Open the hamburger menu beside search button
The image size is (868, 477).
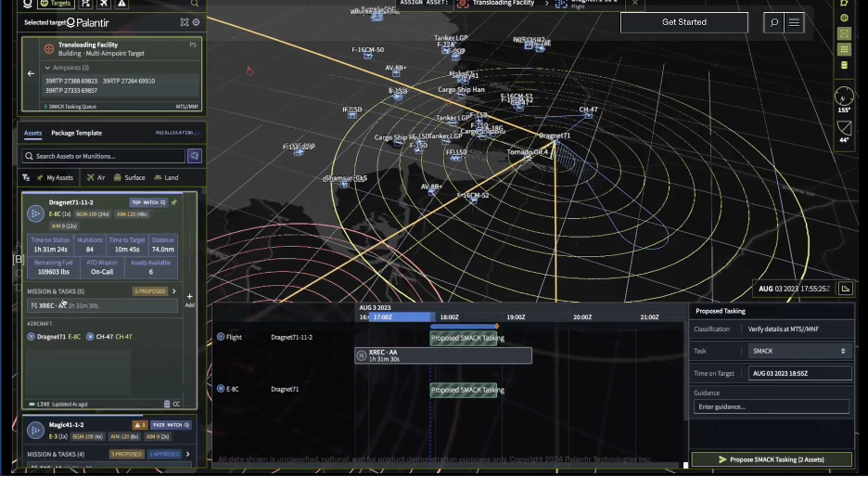click(x=794, y=22)
